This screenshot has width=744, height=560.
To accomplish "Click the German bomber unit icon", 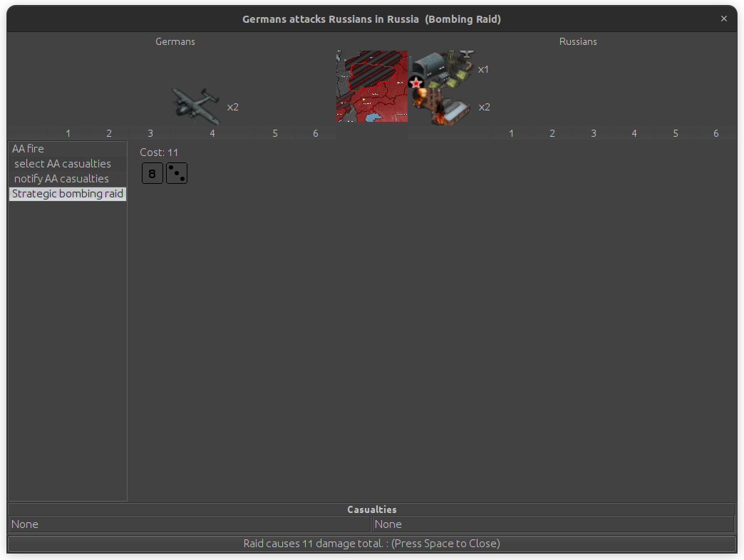I will [195, 107].
